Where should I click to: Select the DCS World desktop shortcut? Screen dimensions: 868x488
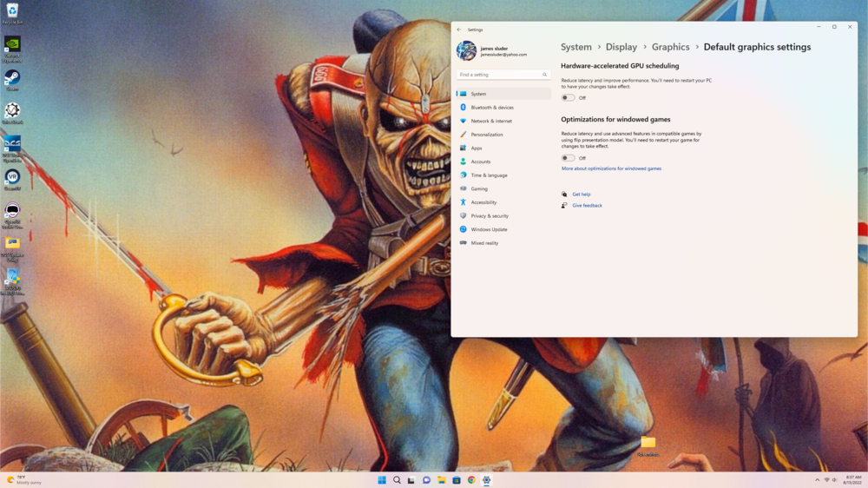(x=12, y=148)
